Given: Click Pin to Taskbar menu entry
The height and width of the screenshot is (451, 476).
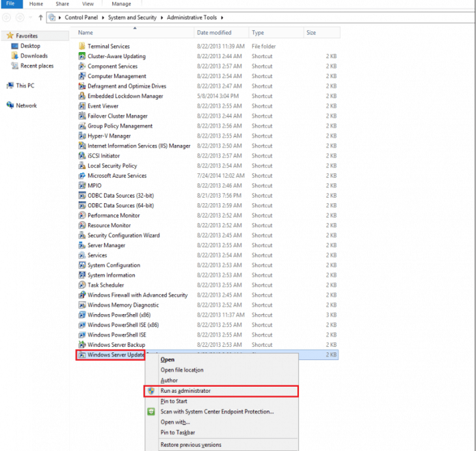Looking at the screenshot, I should pos(178,433).
